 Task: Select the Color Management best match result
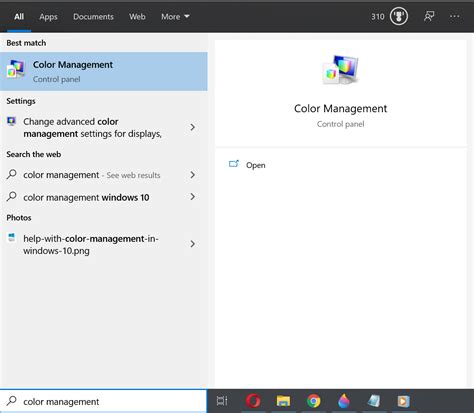click(x=104, y=71)
